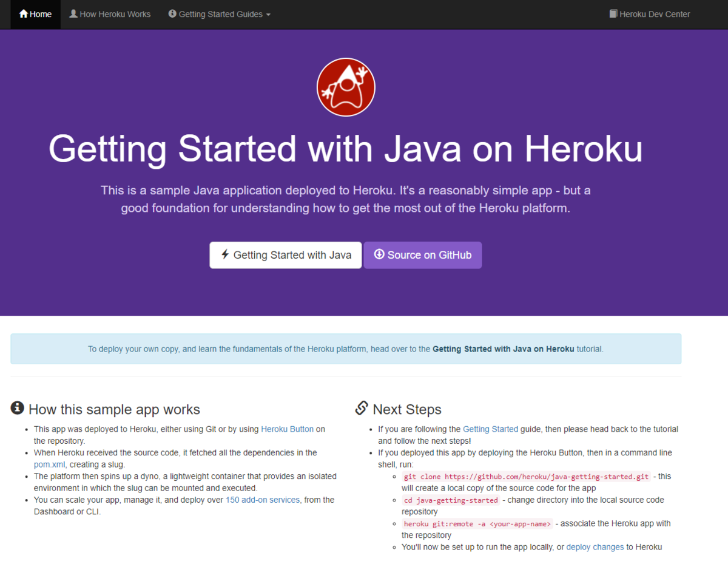Expand the Getting Started Guides dropdown caret
Image resolution: width=728 pixels, height=561 pixels.
(268, 15)
